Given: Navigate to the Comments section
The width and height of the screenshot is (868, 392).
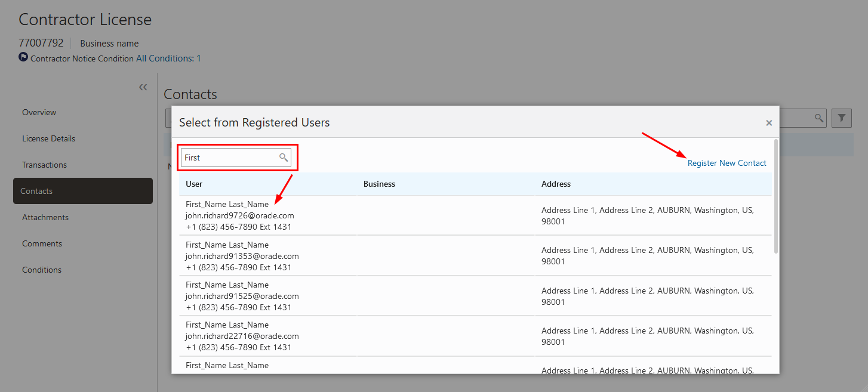Looking at the screenshot, I should click(42, 243).
